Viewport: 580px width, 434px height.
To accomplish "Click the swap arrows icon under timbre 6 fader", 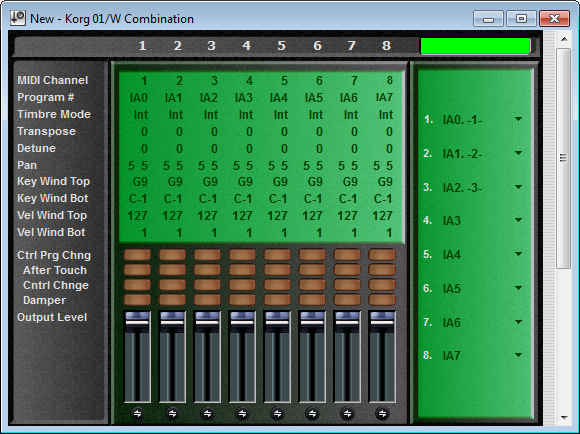I will point(312,413).
